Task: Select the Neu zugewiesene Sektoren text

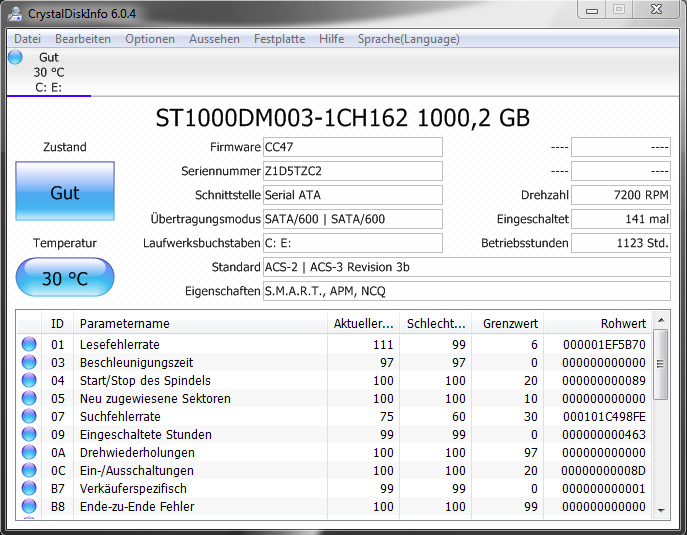Action: [x=155, y=398]
